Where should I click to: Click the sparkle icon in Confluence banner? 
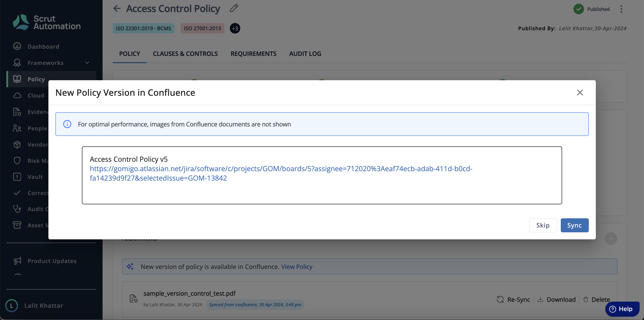(x=130, y=267)
